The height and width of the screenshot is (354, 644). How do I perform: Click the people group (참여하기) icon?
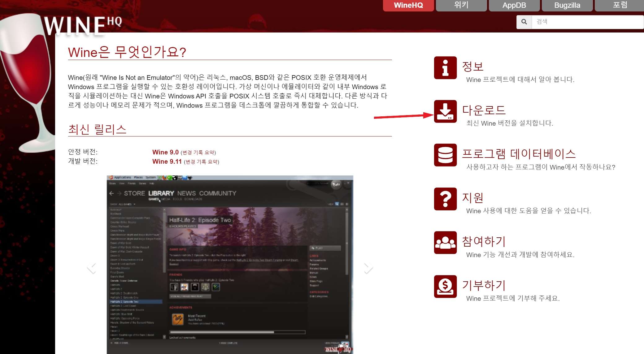tap(445, 243)
